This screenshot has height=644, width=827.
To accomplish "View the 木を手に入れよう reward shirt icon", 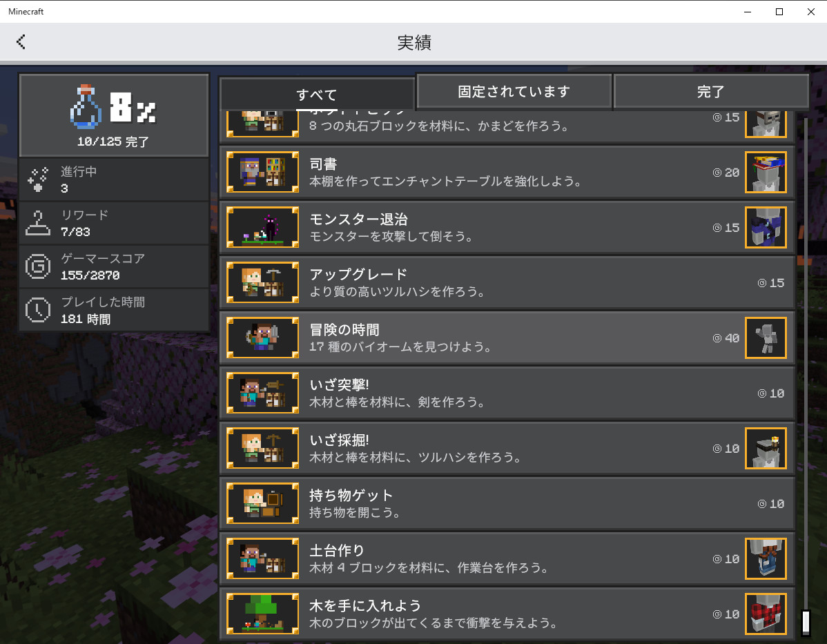I will (x=766, y=614).
